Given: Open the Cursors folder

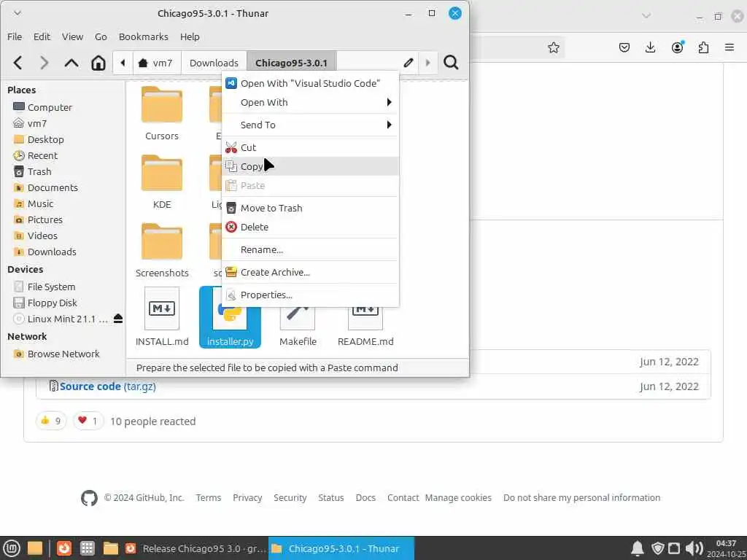Looking at the screenshot, I should click(162, 113).
